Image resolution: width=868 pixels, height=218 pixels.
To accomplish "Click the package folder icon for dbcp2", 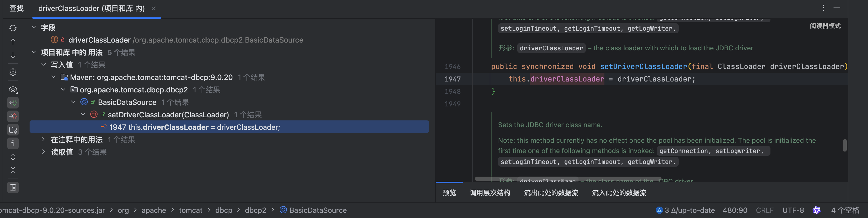I will pos(74,90).
